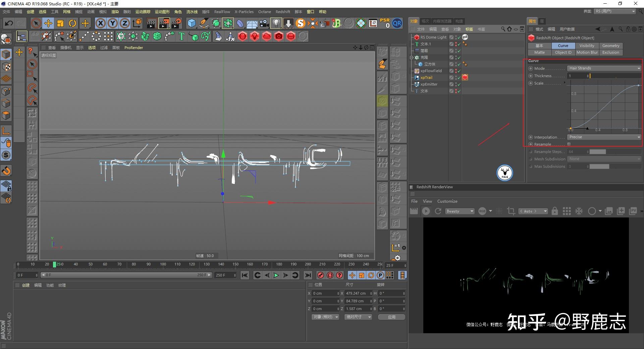Switch to the Matte tab
Viewport: 644px width, 349px height.
coord(539,52)
